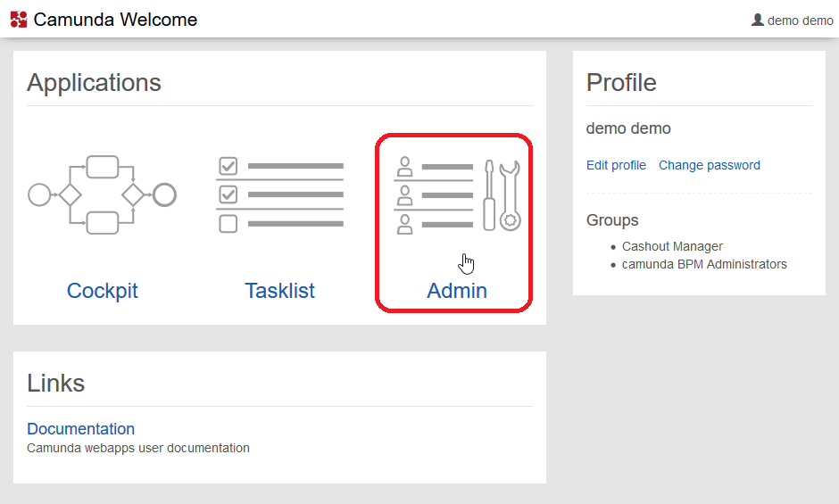Select the Cashout Manager group entry

click(672, 246)
